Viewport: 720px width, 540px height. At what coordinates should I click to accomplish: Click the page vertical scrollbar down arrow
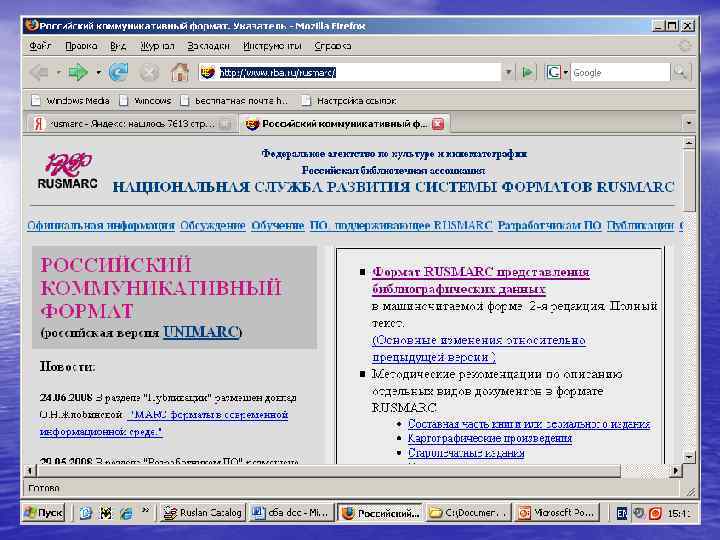[688, 456]
